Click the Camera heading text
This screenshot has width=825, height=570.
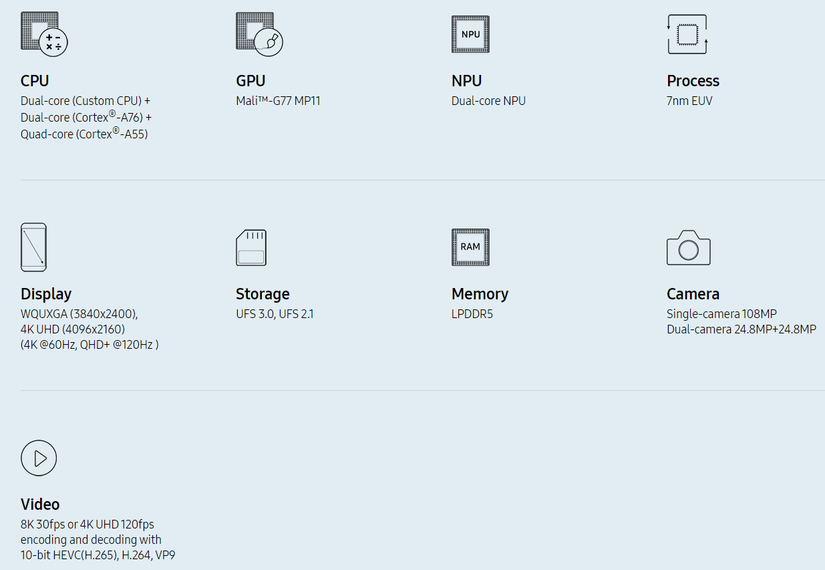pyautogui.click(x=693, y=294)
